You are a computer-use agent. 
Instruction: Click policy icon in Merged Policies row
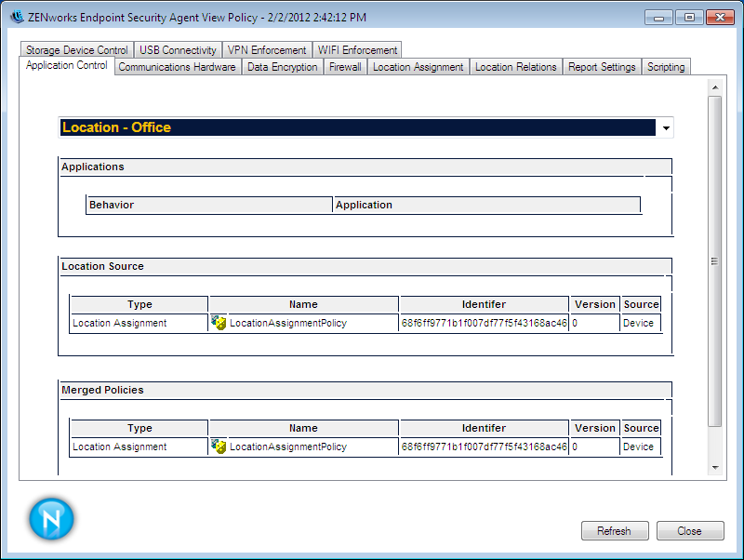[x=219, y=447]
